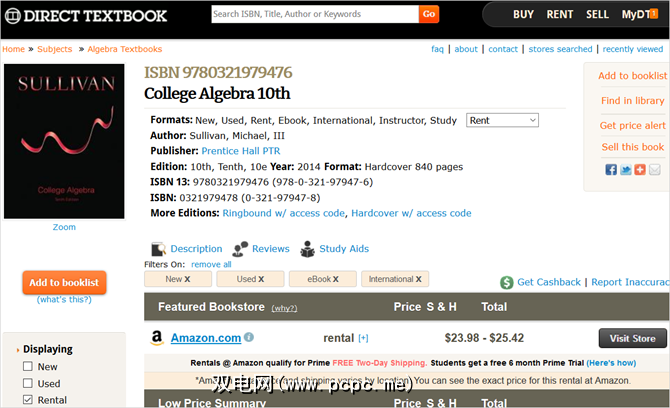Click the green Get Cashback dollar icon
This screenshot has height=408, width=670.
(x=507, y=282)
